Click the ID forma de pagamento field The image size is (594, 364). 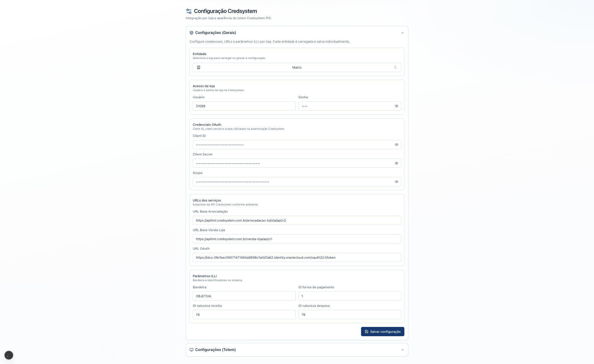(x=350, y=296)
